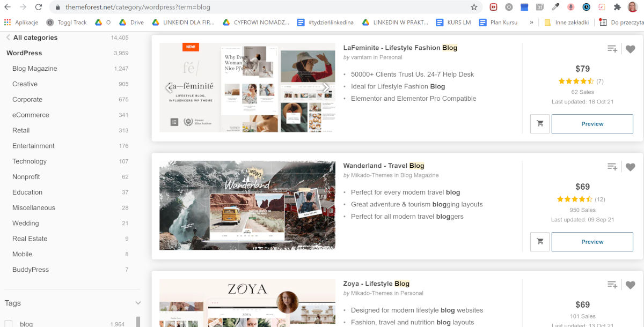Show more bookmarks with the » chevron

coord(531,23)
